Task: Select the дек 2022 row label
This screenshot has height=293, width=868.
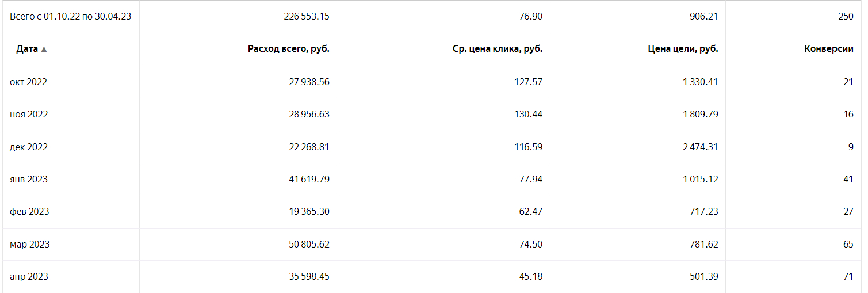Action: click(x=29, y=147)
